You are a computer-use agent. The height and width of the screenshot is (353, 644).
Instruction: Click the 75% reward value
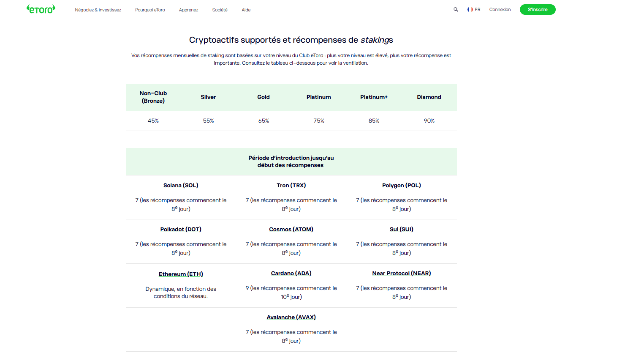click(x=319, y=120)
